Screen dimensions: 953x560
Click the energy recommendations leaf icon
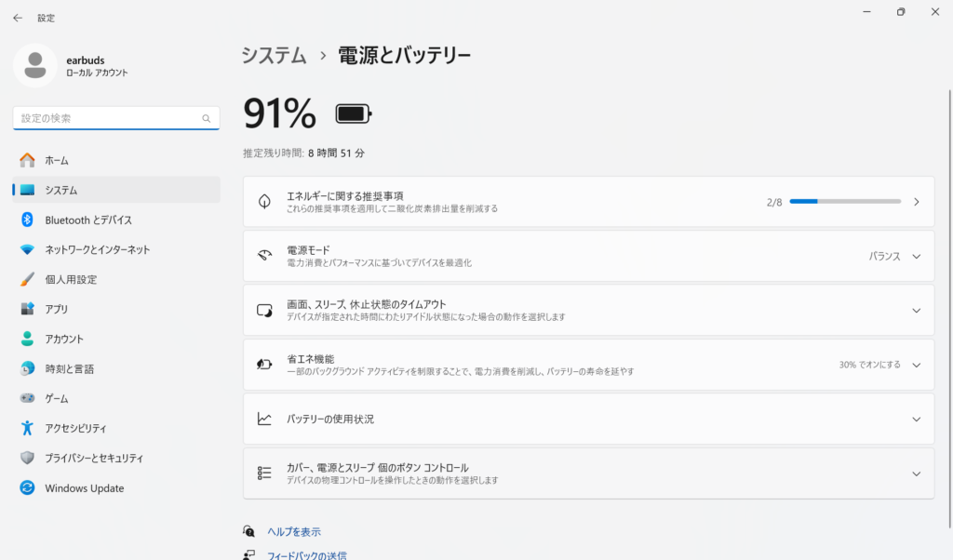point(264,202)
